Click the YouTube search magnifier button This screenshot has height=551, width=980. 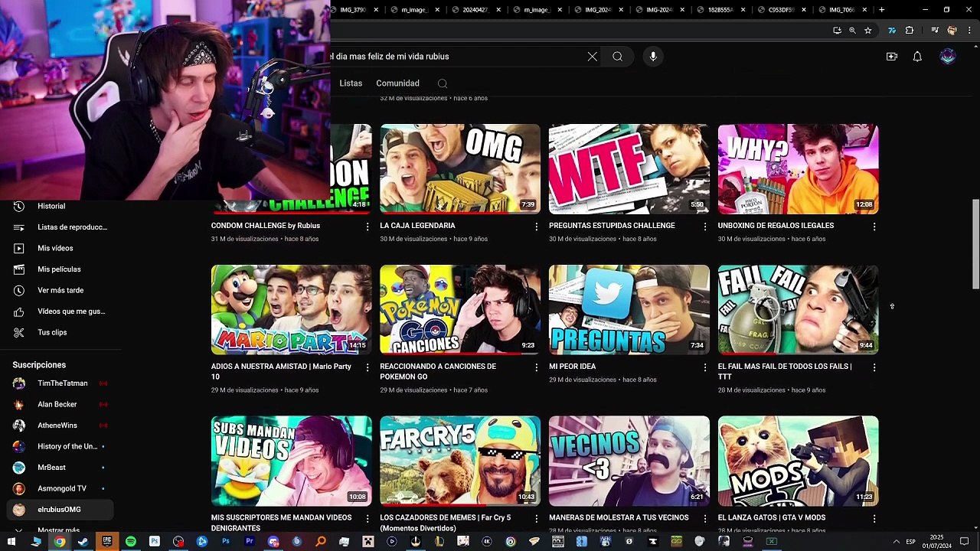[617, 57]
